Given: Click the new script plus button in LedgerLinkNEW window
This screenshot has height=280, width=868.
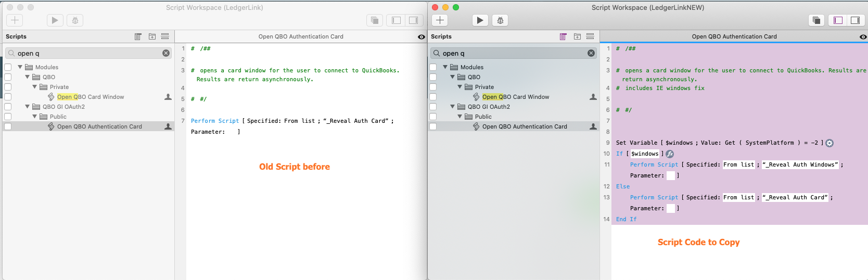Looking at the screenshot, I should coord(440,20).
